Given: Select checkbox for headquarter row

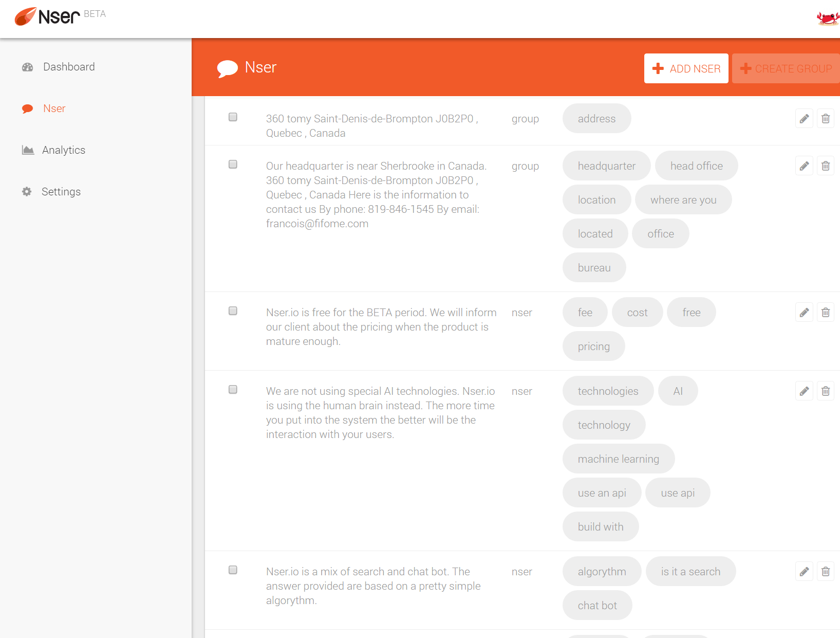Looking at the screenshot, I should 233,165.
